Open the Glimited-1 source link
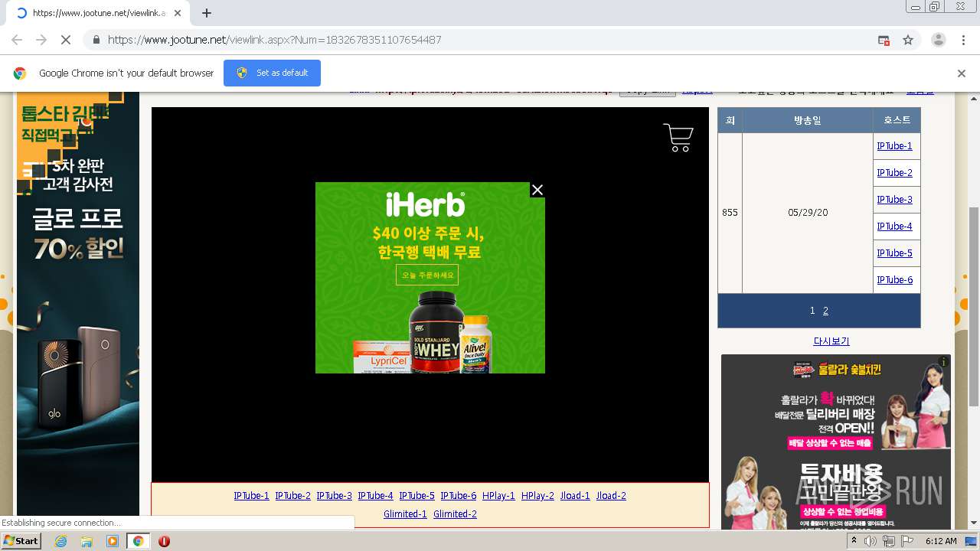Screen dimensions: 980x551 (x=405, y=514)
